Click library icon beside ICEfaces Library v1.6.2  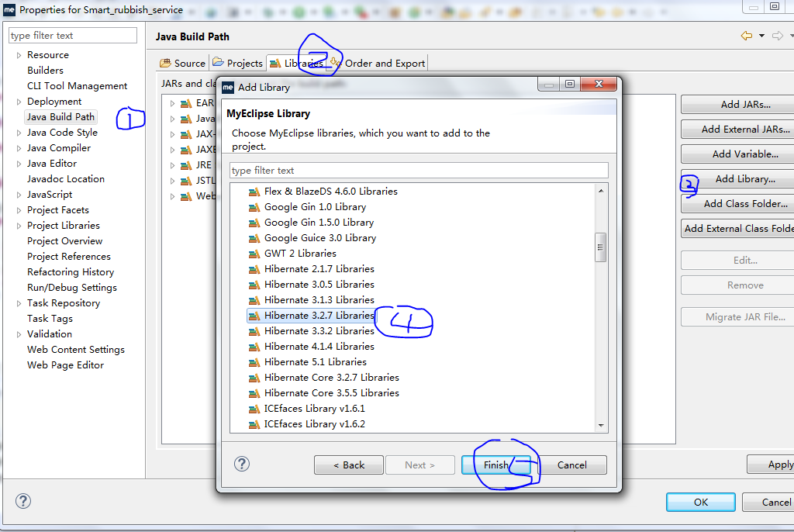click(x=254, y=424)
